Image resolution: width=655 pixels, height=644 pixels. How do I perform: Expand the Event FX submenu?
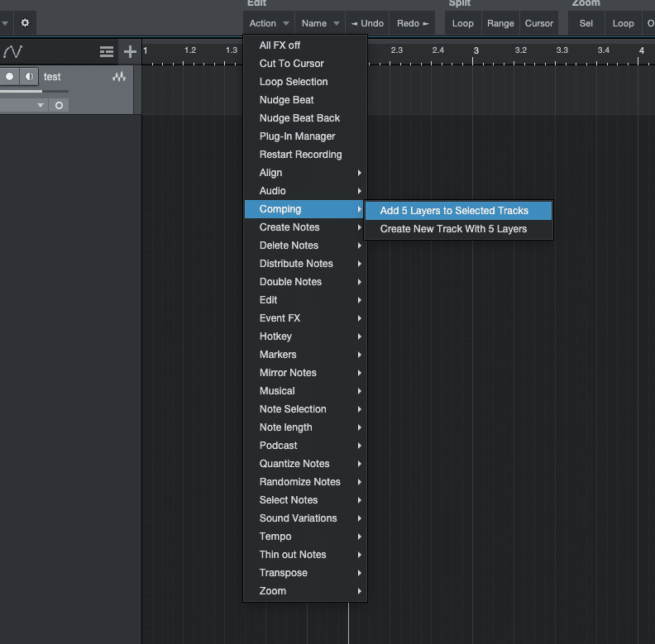(305, 318)
